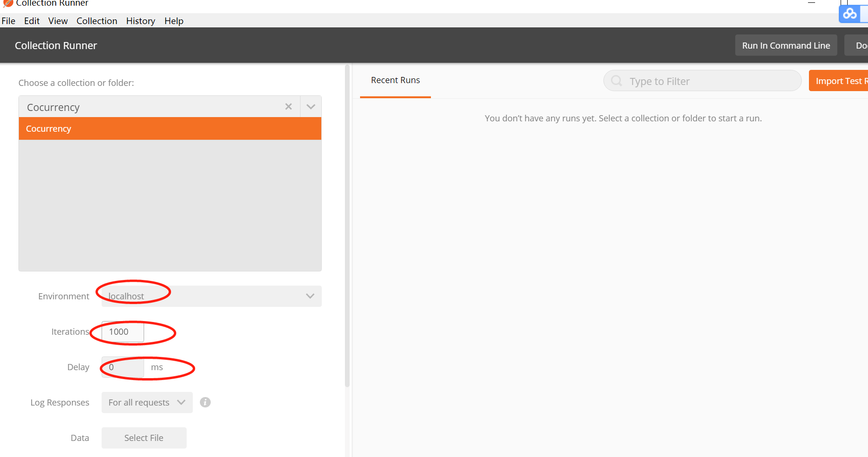Viewport: 868px width, 457px height.
Task: Open the Help menu
Action: click(174, 21)
